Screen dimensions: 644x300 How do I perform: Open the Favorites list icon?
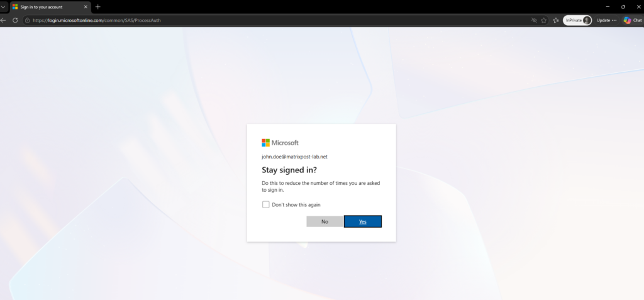coord(556,20)
